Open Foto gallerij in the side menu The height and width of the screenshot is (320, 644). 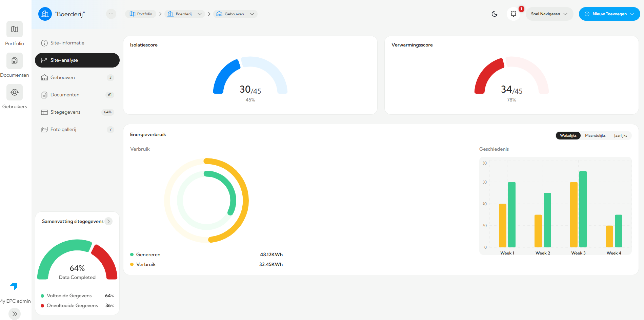63,129
